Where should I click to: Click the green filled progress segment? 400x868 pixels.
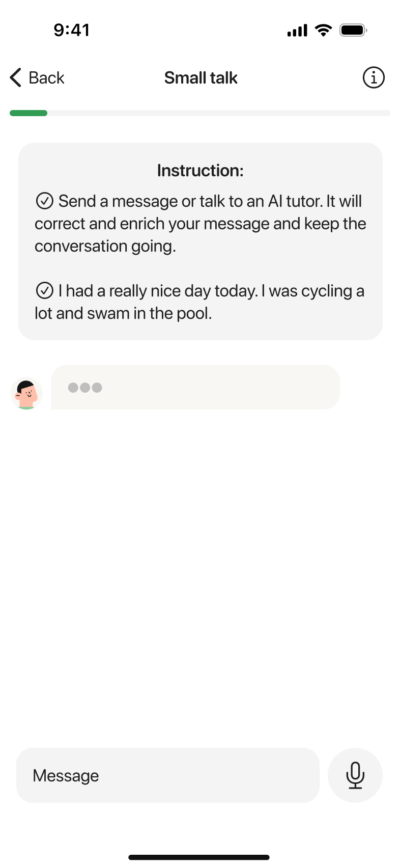tap(28, 113)
